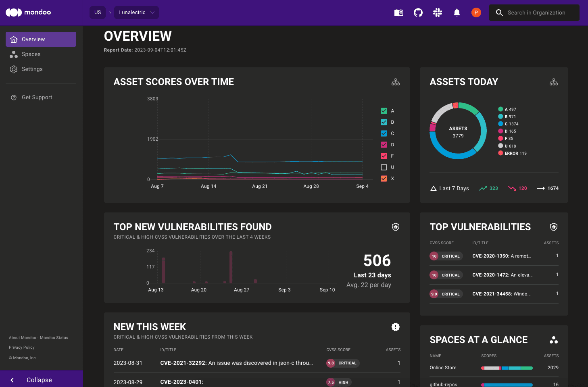The height and width of the screenshot is (387, 588).
Task: Collapse the sidebar navigation
Action: tap(39, 380)
